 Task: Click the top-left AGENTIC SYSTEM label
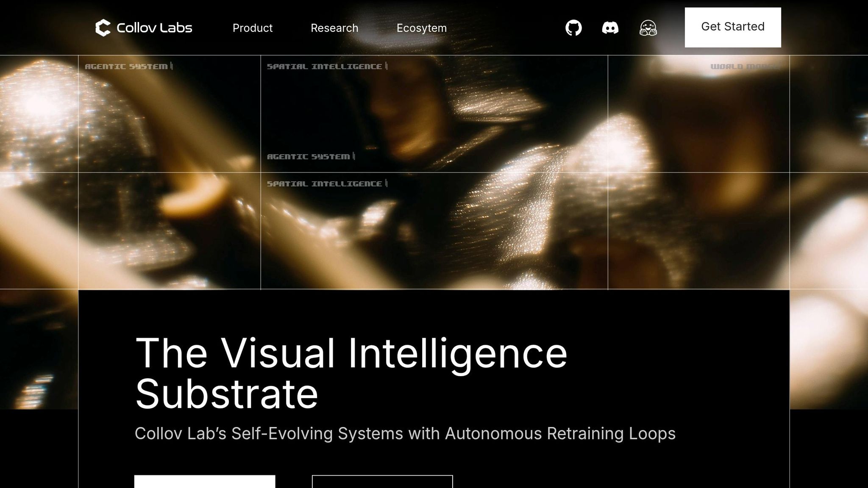click(126, 67)
